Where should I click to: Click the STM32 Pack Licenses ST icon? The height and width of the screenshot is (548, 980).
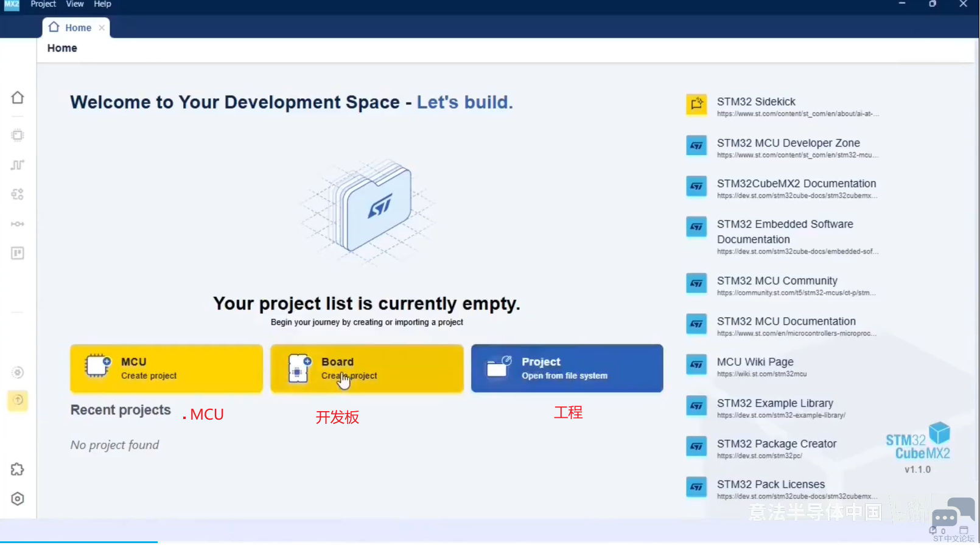point(696,487)
